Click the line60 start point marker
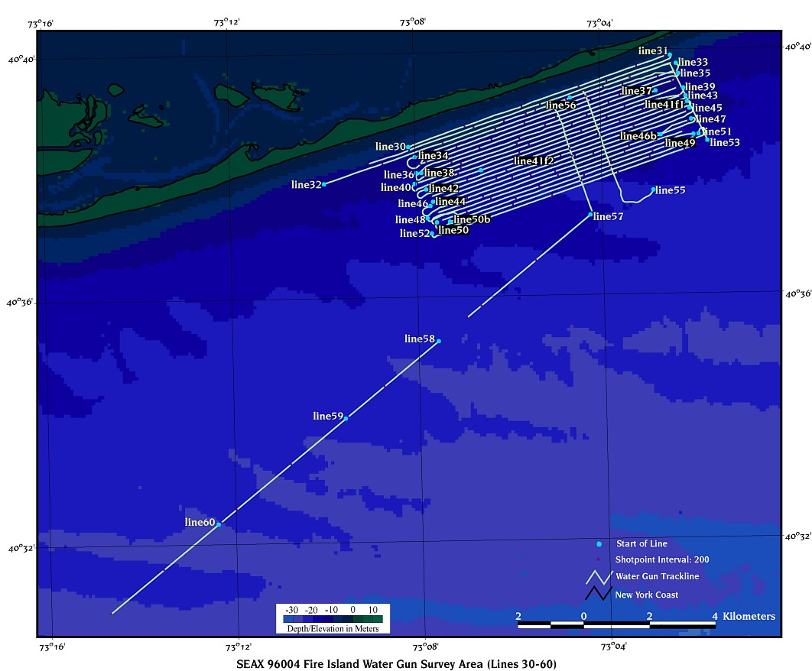Image resolution: width=812 pixels, height=671 pixels. pyautogui.click(x=219, y=524)
